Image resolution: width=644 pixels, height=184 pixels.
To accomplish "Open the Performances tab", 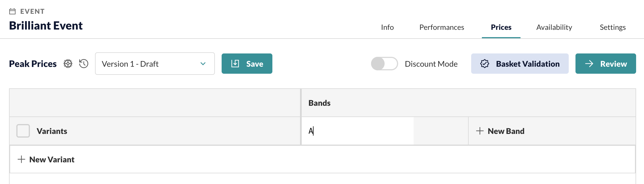I will [442, 27].
